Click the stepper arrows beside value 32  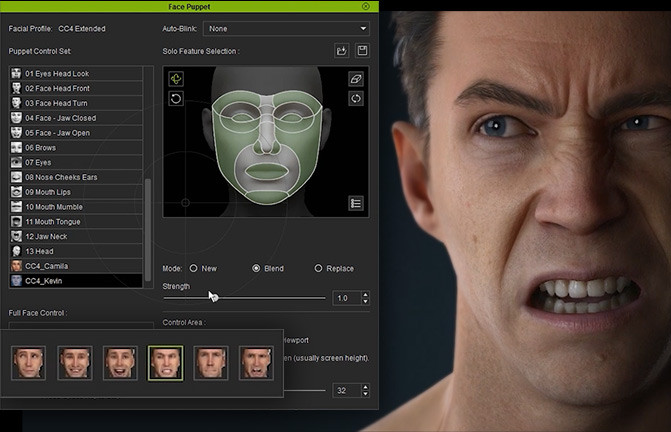[x=365, y=390]
